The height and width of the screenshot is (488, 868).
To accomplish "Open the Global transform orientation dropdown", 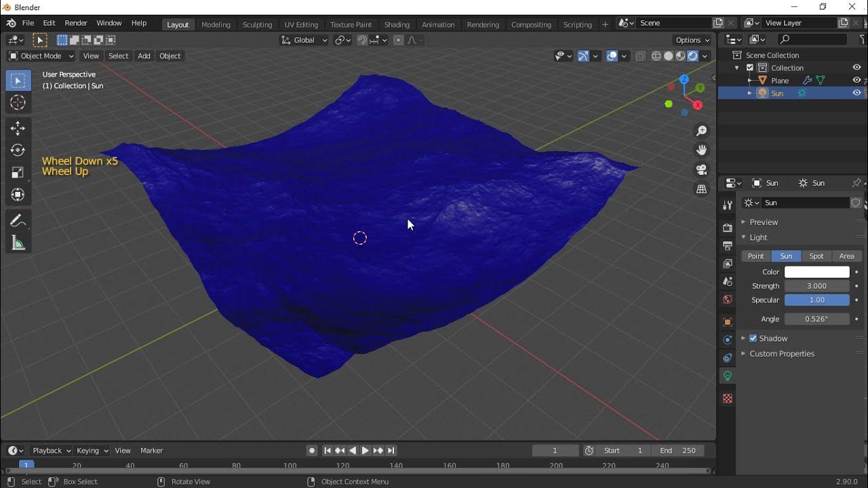I will tap(304, 40).
